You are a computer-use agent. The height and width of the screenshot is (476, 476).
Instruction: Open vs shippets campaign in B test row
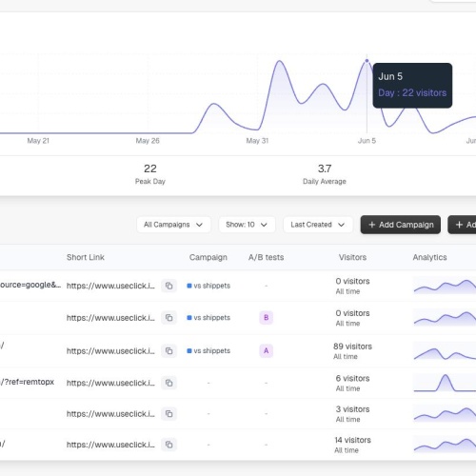pos(208,318)
